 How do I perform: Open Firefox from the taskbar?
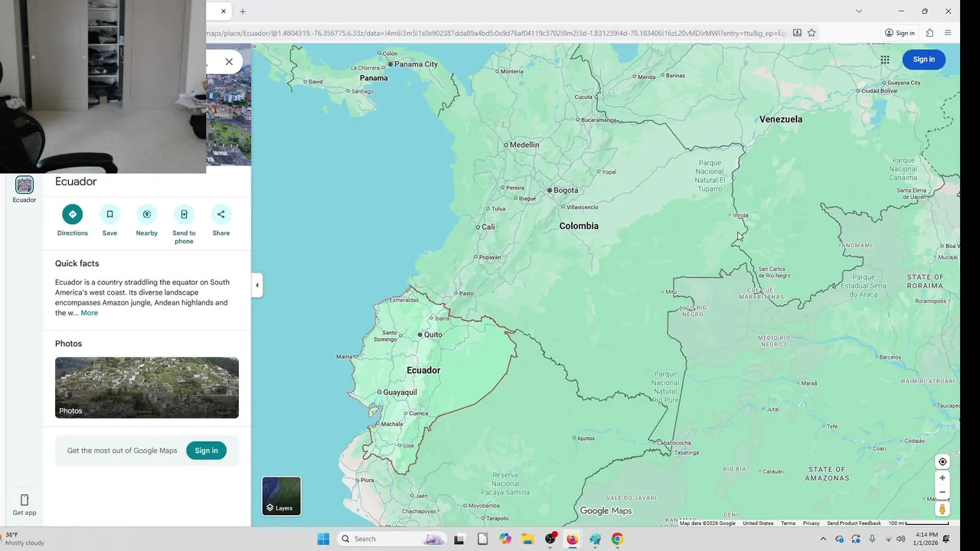pyautogui.click(x=572, y=539)
